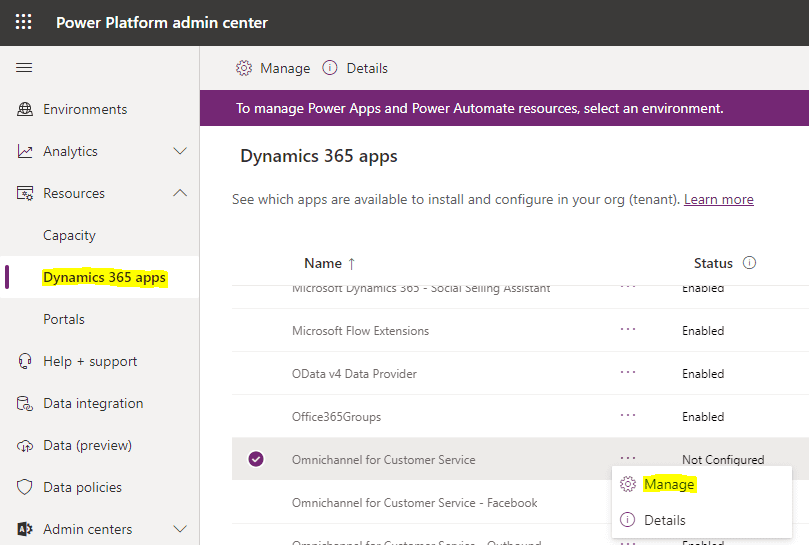Open the ellipsis menu for the OData v4 Data Provider row

click(628, 372)
